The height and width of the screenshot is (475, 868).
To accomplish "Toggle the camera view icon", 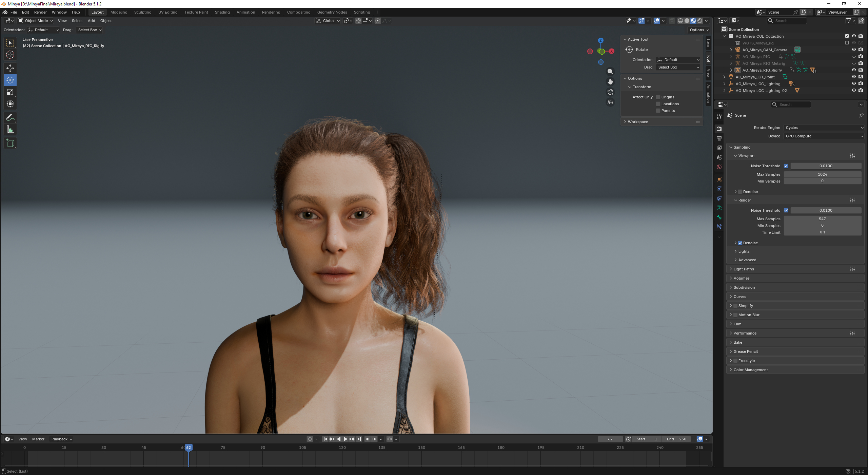I will [610, 92].
